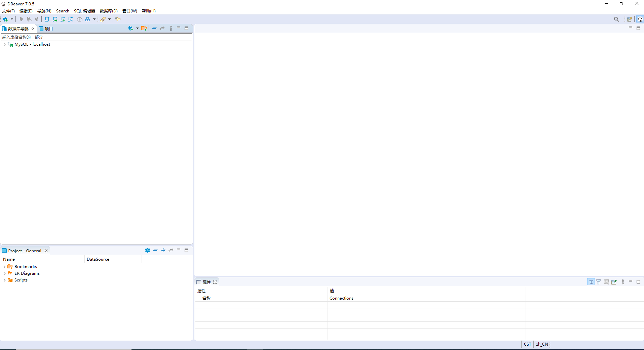Open SQL editor using the script icon
This screenshot has width=644, height=350.
[47, 19]
